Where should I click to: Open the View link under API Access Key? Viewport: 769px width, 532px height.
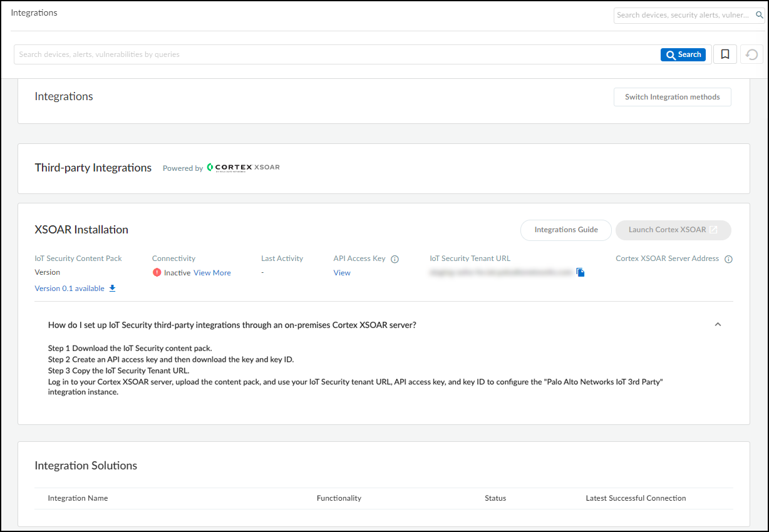tap(342, 272)
